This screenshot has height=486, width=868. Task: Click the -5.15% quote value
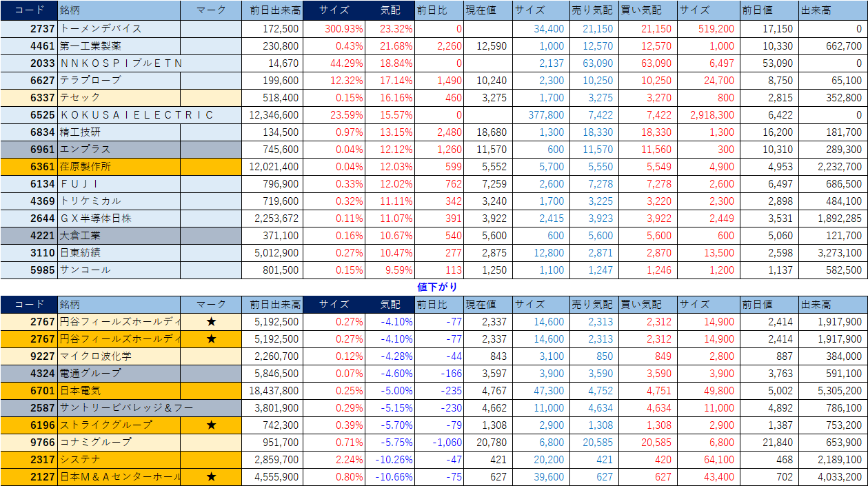coord(396,407)
